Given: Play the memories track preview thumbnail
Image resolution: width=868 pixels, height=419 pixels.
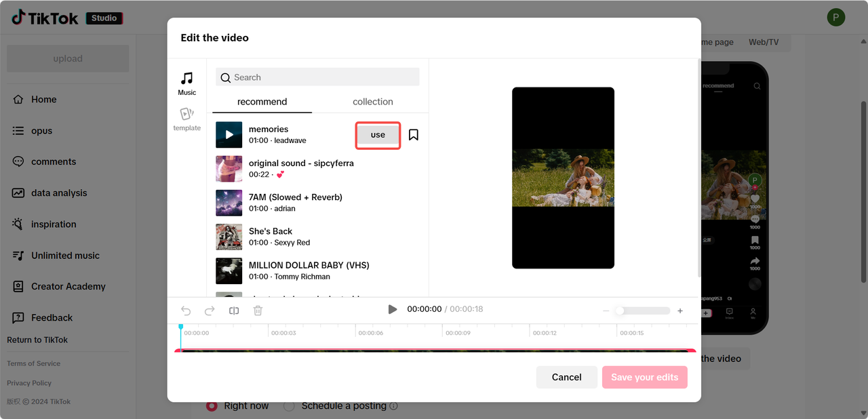Looking at the screenshot, I should click(x=229, y=135).
